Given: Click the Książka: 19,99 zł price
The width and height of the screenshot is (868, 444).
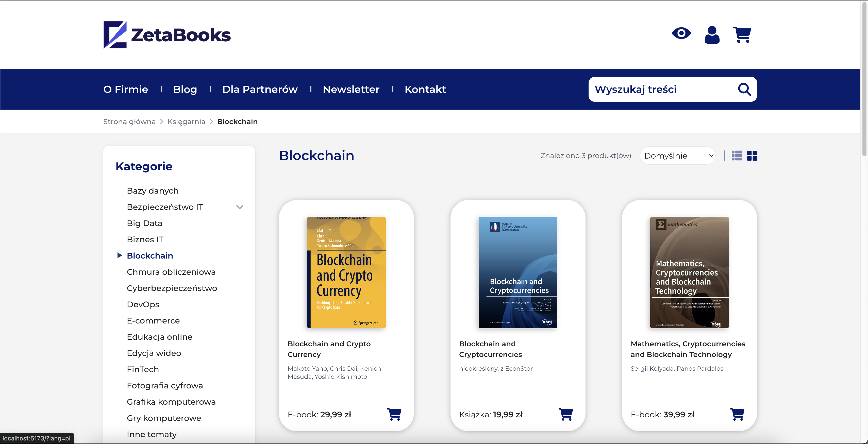Looking at the screenshot, I should coord(491,414).
